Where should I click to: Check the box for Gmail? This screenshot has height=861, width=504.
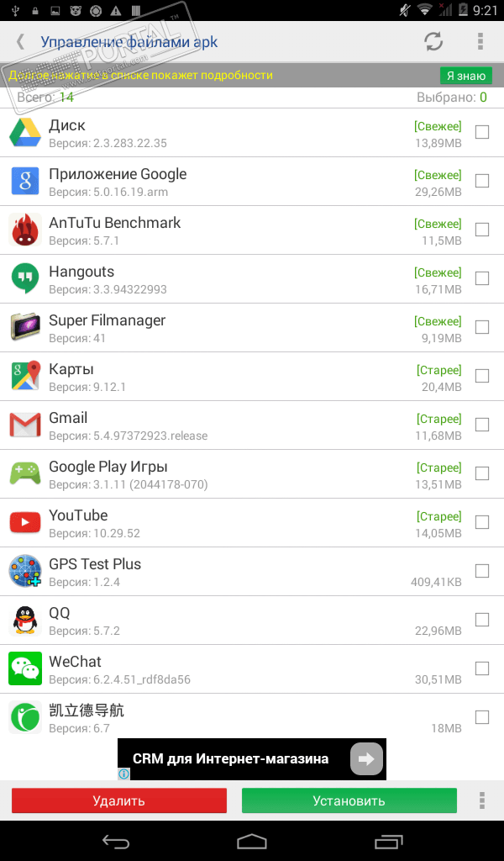pyautogui.click(x=482, y=425)
